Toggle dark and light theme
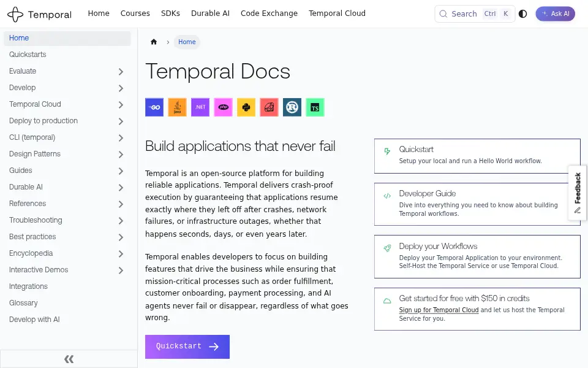This screenshot has width=588, height=368. tap(522, 14)
